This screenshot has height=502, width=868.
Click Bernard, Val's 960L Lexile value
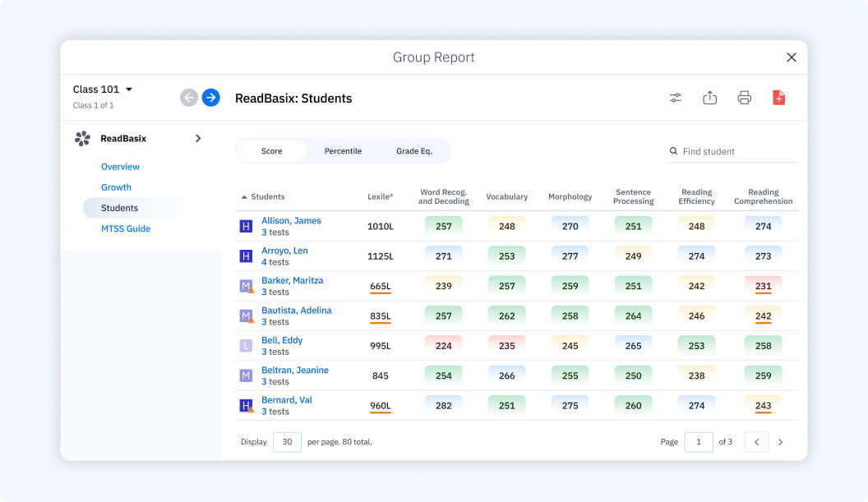pos(381,406)
